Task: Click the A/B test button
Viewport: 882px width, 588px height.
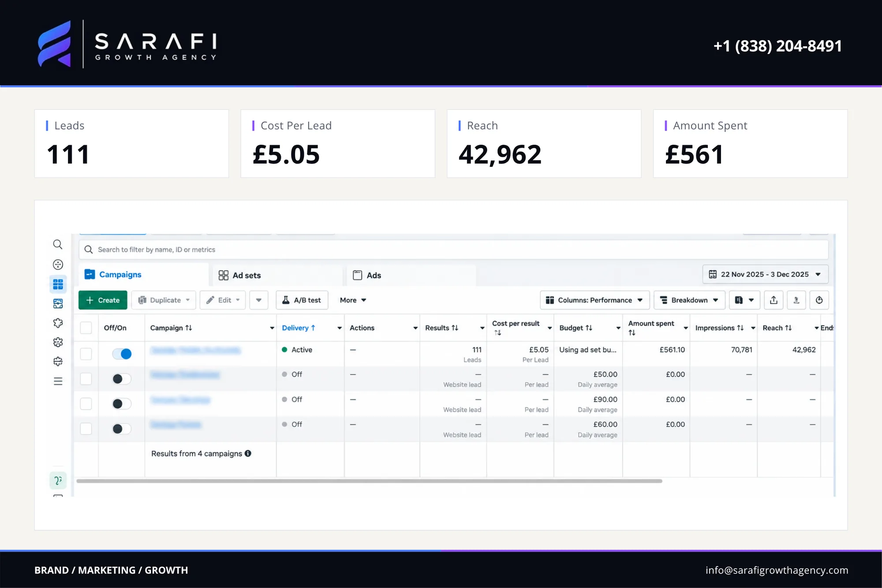Action: pyautogui.click(x=302, y=300)
